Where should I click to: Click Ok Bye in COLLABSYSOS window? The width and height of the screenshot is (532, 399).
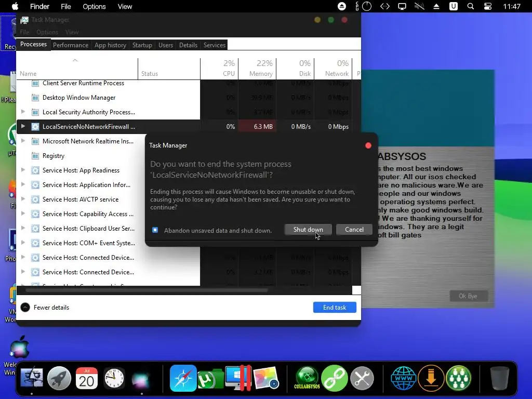[468, 296]
